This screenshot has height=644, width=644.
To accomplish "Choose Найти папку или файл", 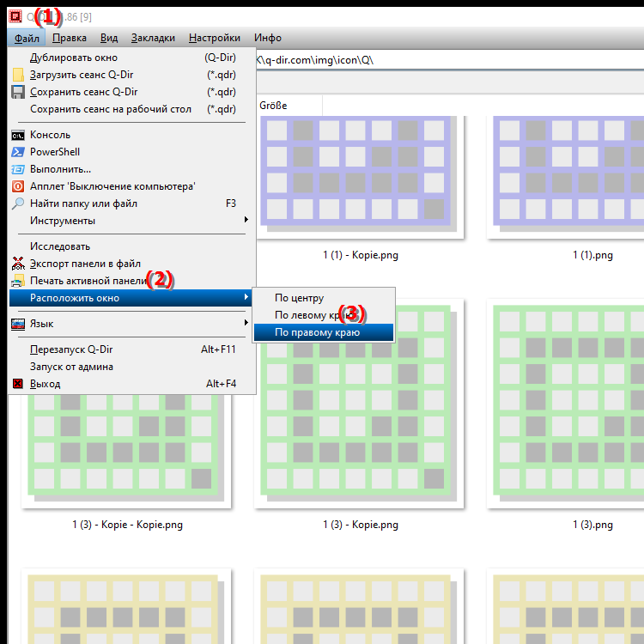I will (x=131, y=204).
